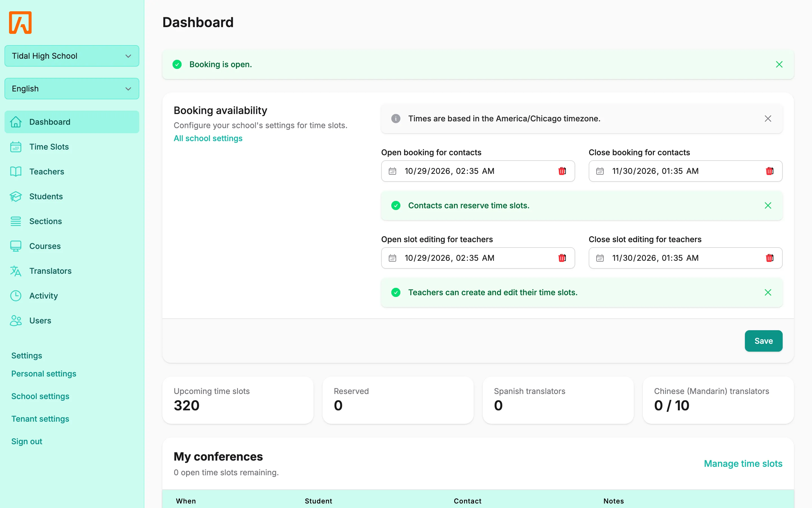This screenshot has width=812, height=508.
Task: Click the Students graduation cap icon
Action: coord(16,196)
